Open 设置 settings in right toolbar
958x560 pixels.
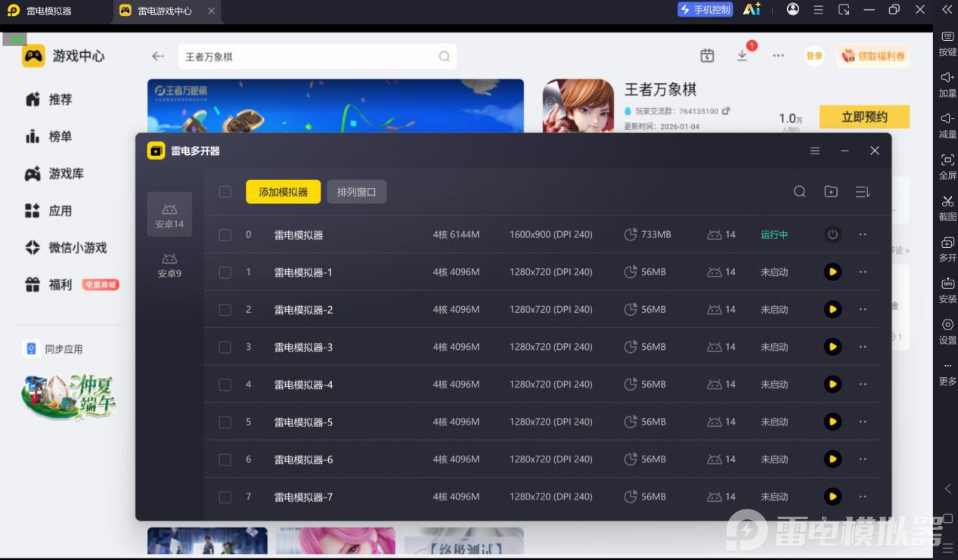[947, 332]
